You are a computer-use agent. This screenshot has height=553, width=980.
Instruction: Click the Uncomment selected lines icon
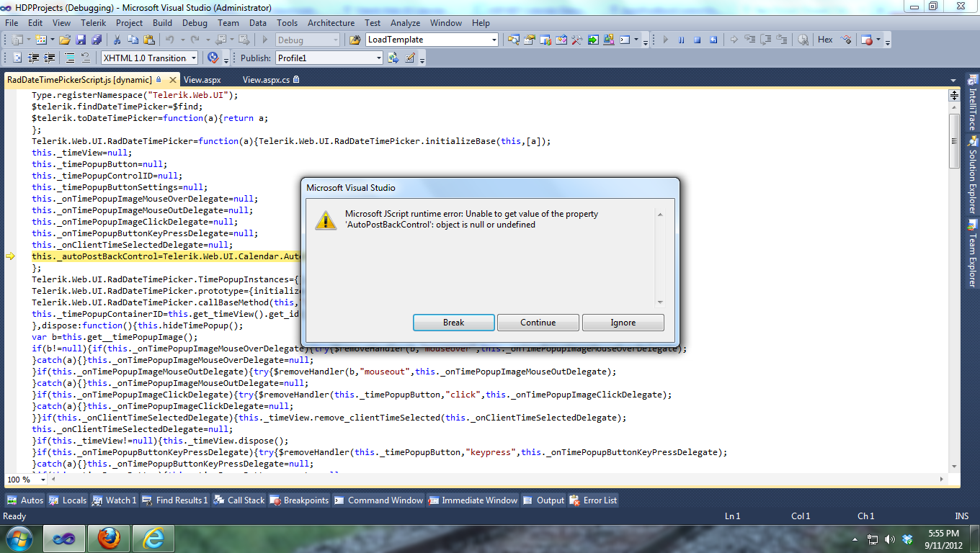(x=86, y=58)
